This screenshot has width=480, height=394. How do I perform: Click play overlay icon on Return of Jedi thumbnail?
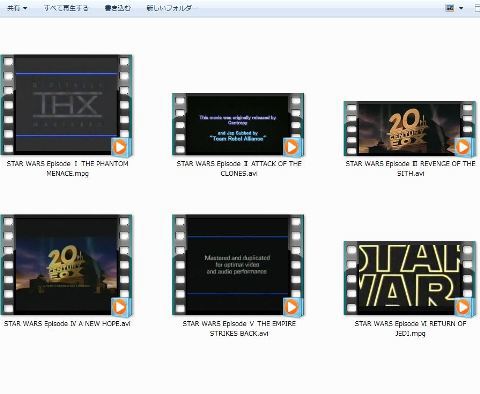464,307
